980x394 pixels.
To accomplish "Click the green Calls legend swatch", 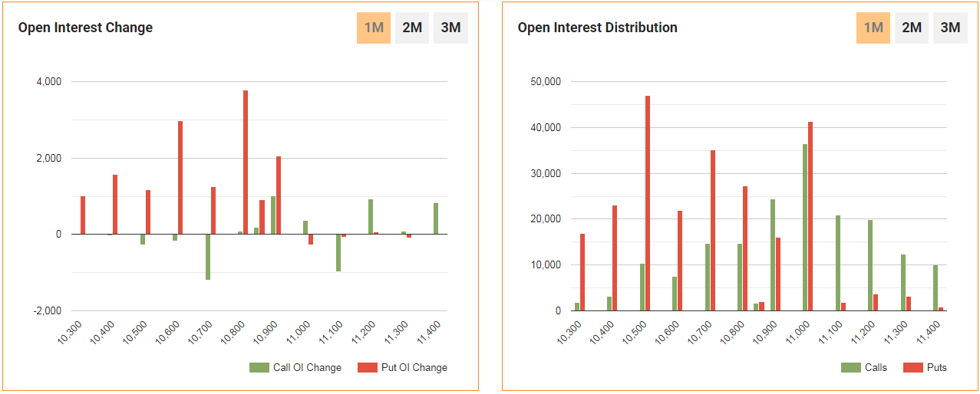I will (851, 368).
